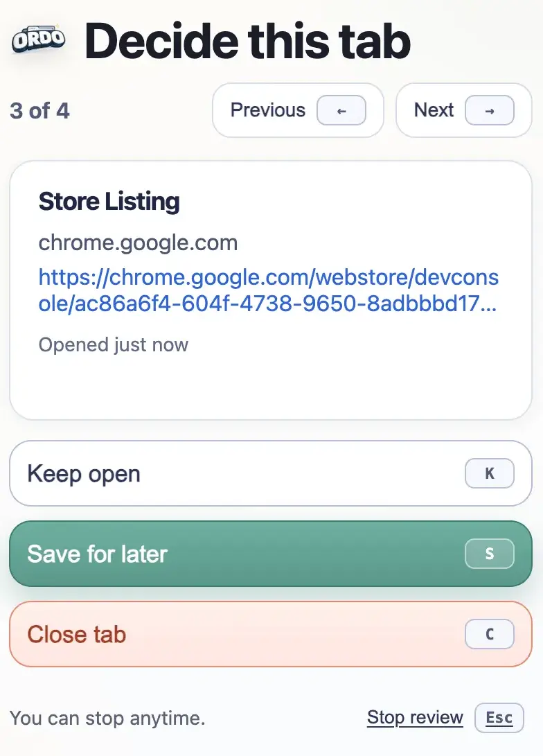
Task: Click the chrome.google.com domain text
Action: 138,243
